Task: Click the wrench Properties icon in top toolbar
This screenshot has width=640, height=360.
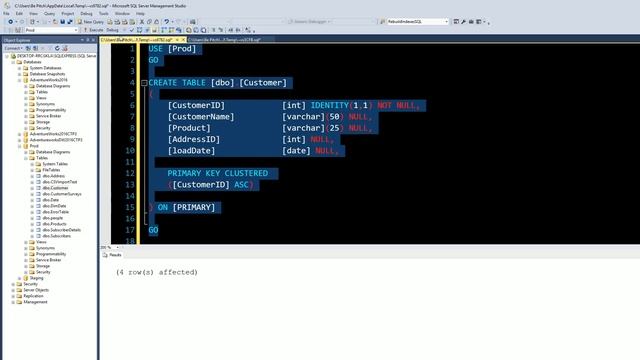Action: pyautogui.click(x=464, y=22)
